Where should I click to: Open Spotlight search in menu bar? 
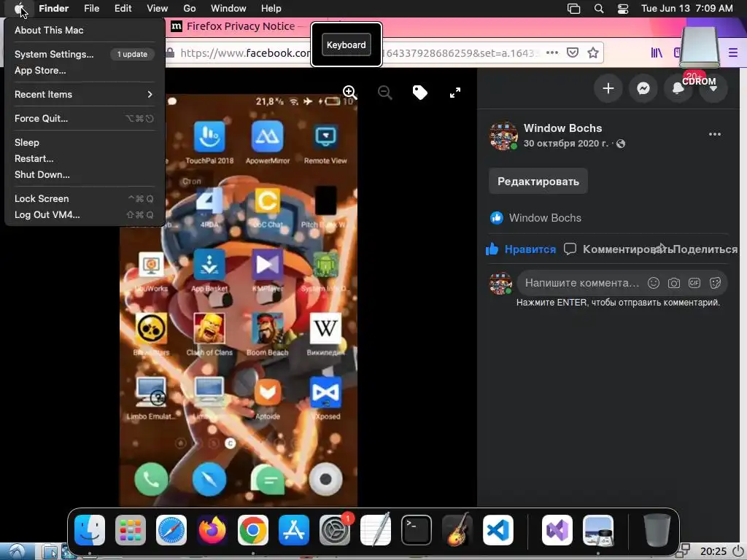[599, 9]
